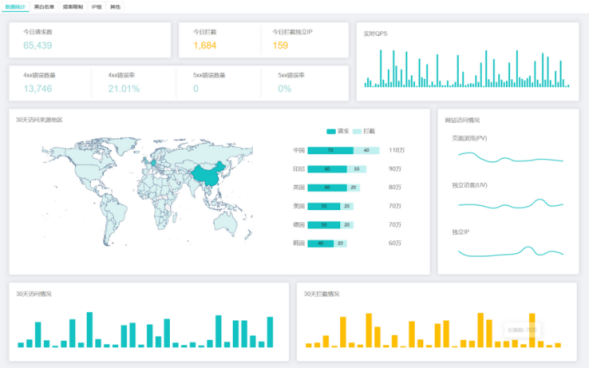
Task: Select the 中国 dark teal request bar
Action: click(331, 151)
